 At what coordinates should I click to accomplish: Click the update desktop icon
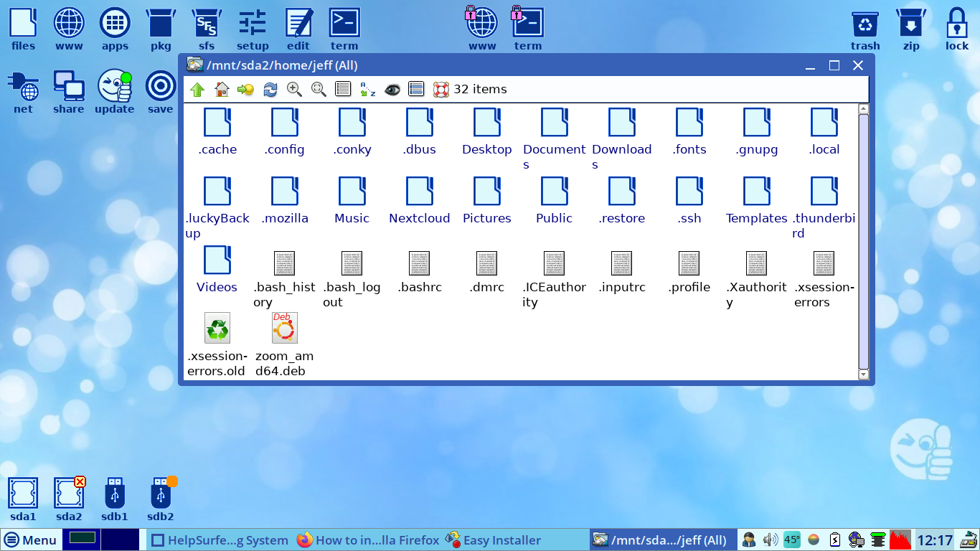click(115, 92)
